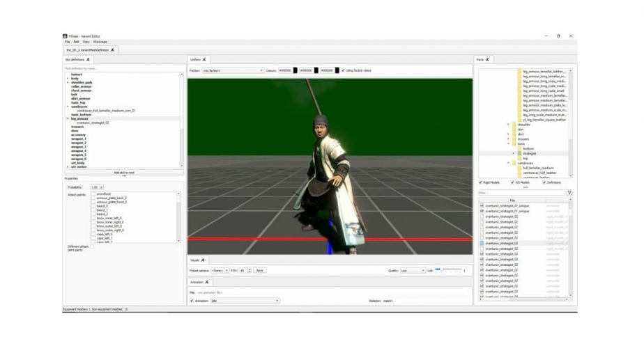Click the strategist folder icon under tunic
Viewport: 644px width, 362px height.
(x=519, y=153)
